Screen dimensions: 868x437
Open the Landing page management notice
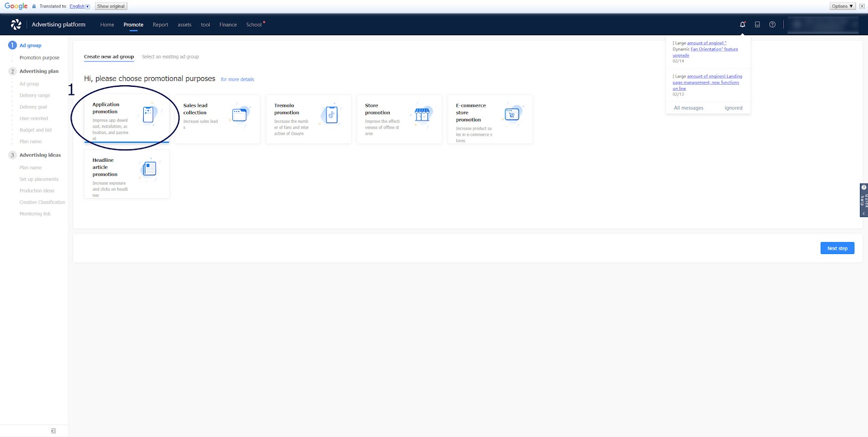click(x=707, y=83)
